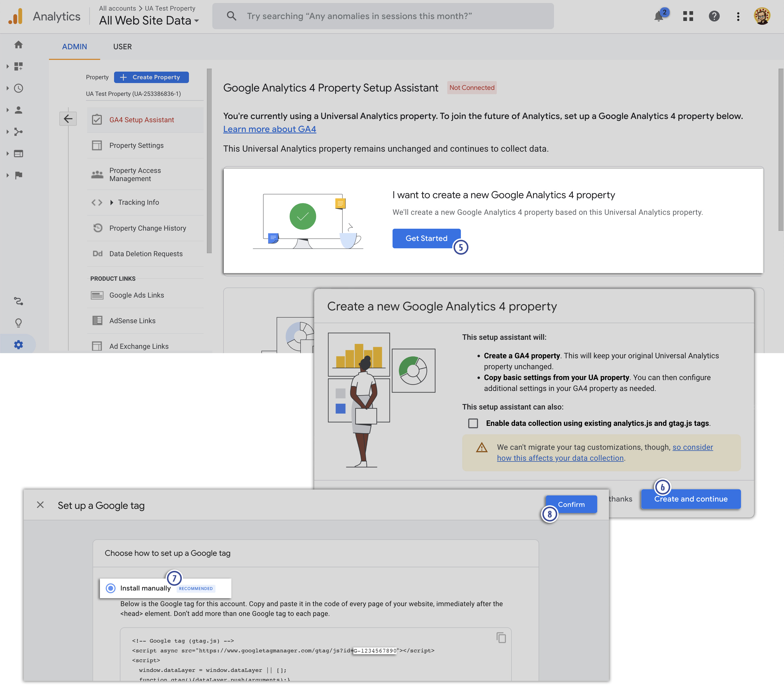Open the Admin gear icon in sidebar
784x694 pixels.
point(18,344)
